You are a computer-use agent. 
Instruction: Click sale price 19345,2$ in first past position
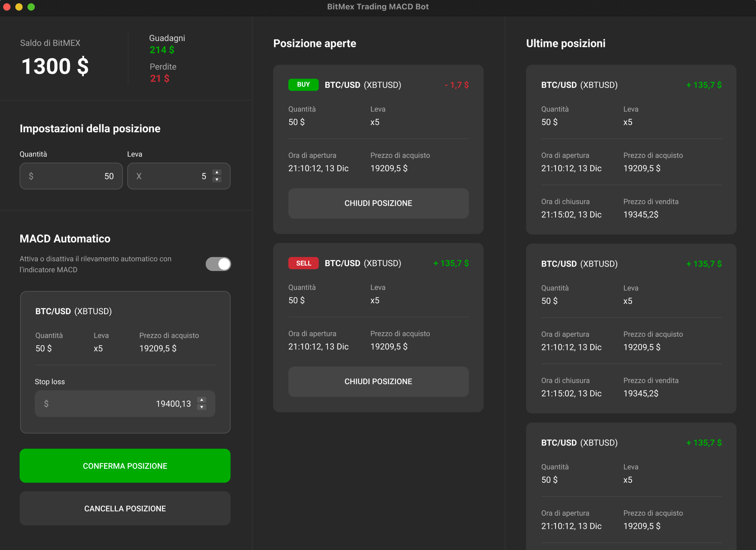(641, 215)
